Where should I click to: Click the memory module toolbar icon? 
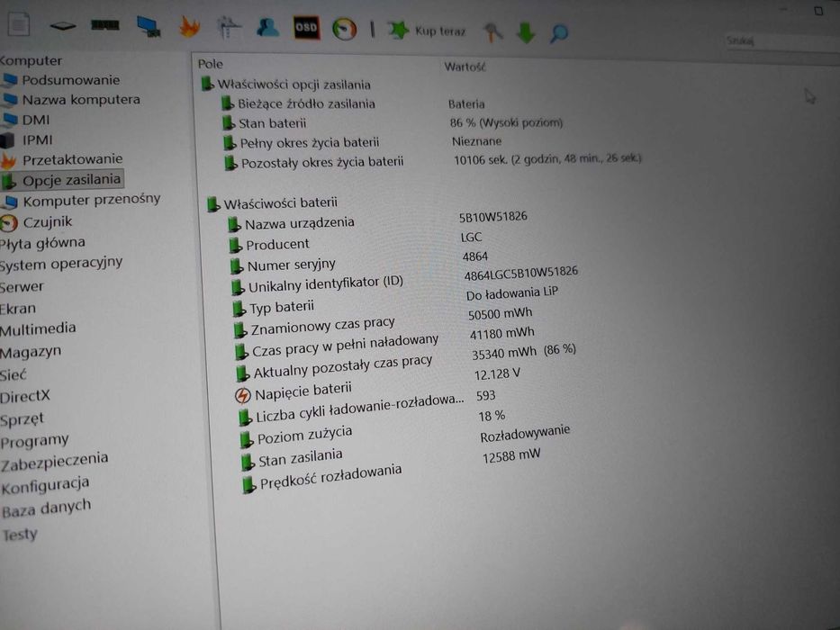[x=105, y=24]
